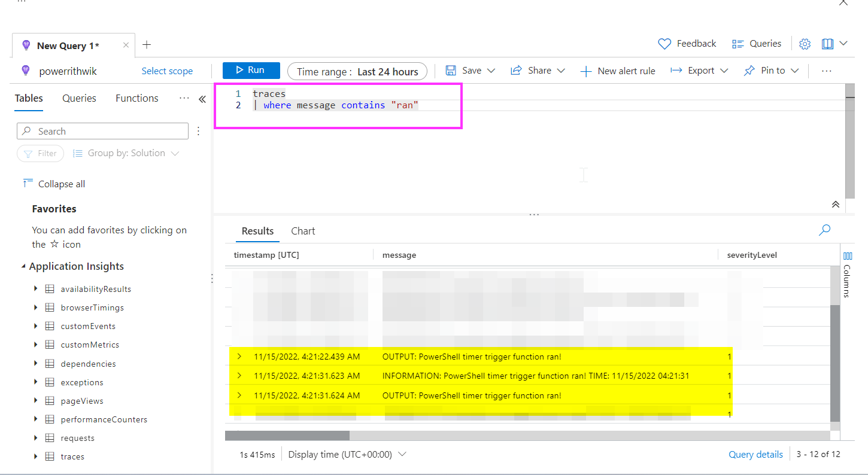The width and height of the screenshot is (868, 475).
Task: Click the Export arrow icon
Action: (x=676, y=71)
